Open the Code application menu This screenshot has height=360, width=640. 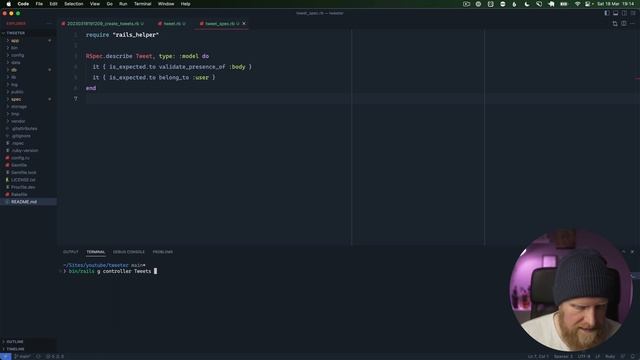coord(23,4)
